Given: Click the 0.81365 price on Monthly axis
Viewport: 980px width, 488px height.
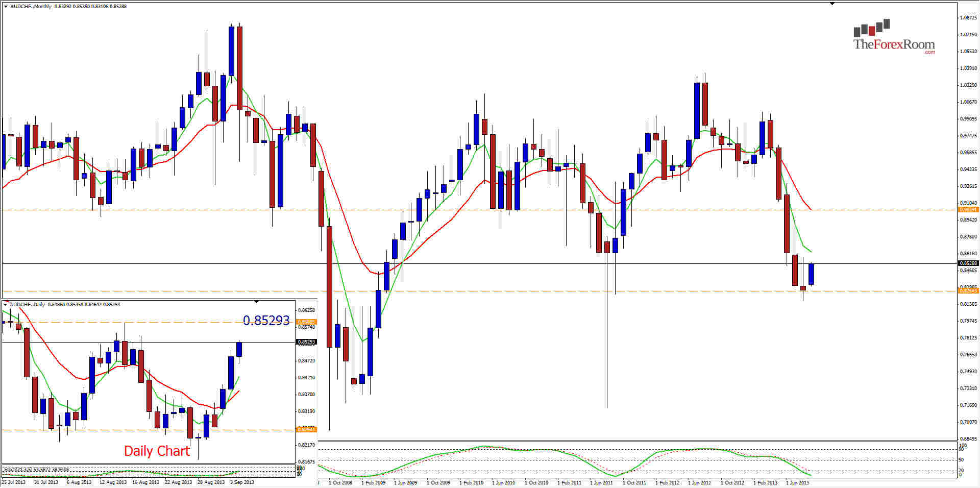Looking at the screenshot, I should (x=968, y=304).
